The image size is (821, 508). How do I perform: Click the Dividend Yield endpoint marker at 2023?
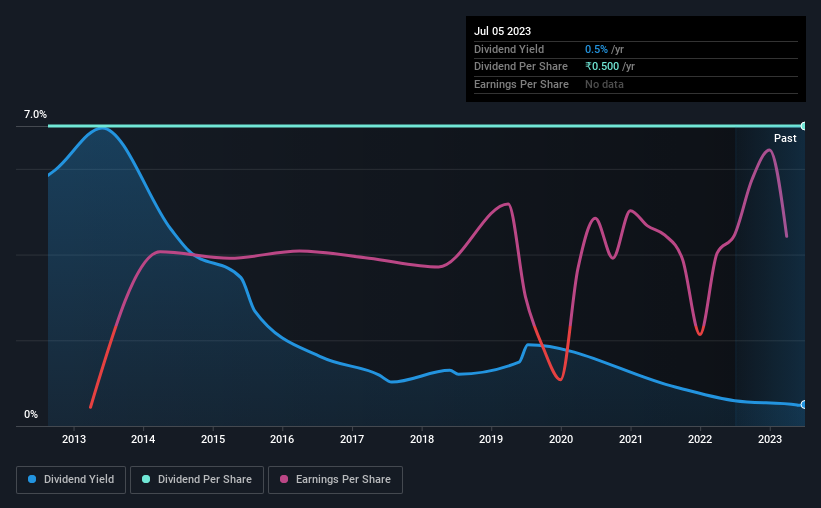click(804, 404)
